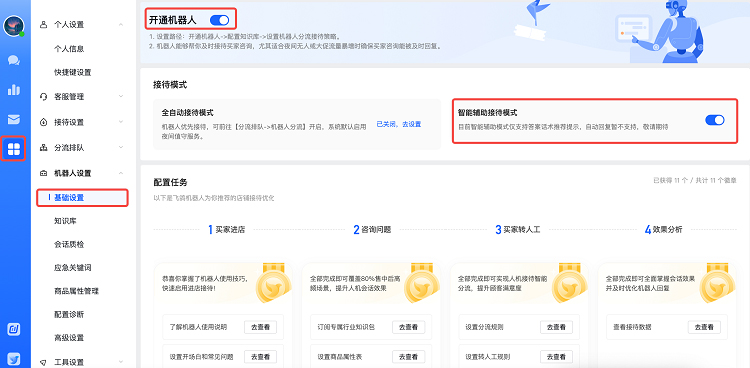Expand the 工具设置 section chevron
Screen dimensions: 750x368
click(x=121, y=362)
